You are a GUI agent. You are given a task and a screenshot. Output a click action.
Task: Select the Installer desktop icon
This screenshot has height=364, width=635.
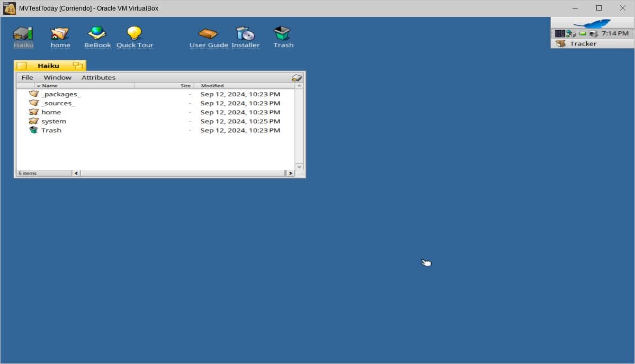pos(245,33)
